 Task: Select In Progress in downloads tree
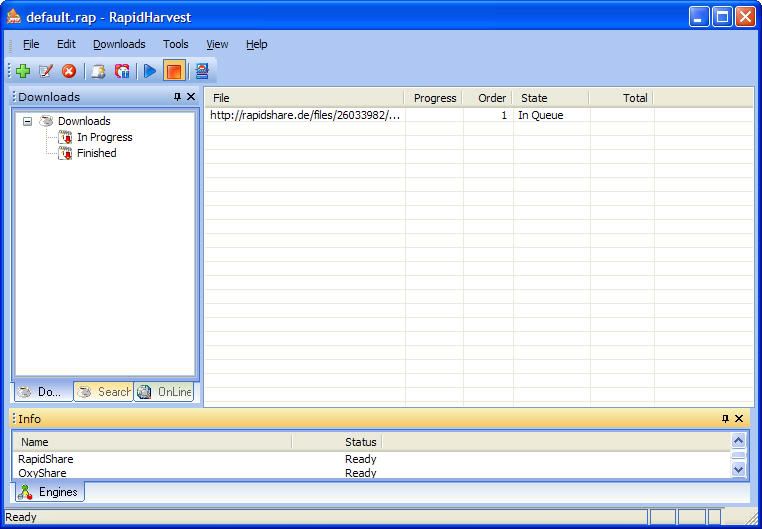104,137
